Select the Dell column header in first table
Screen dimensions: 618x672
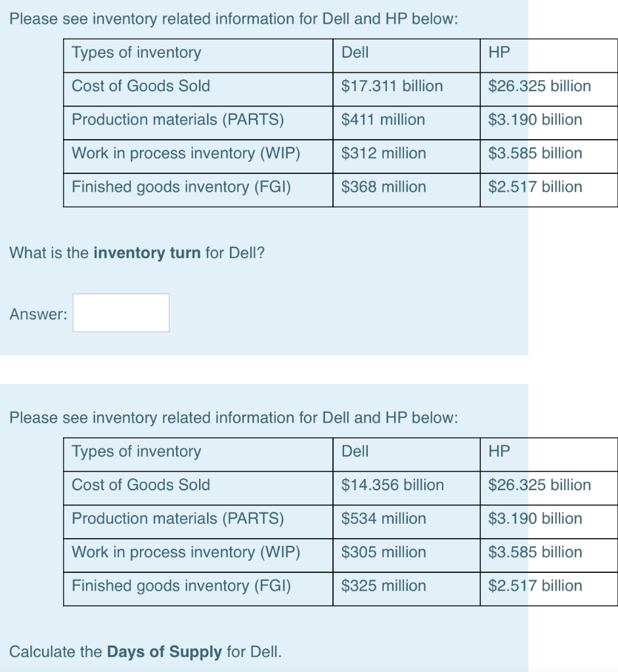(352, 52)
